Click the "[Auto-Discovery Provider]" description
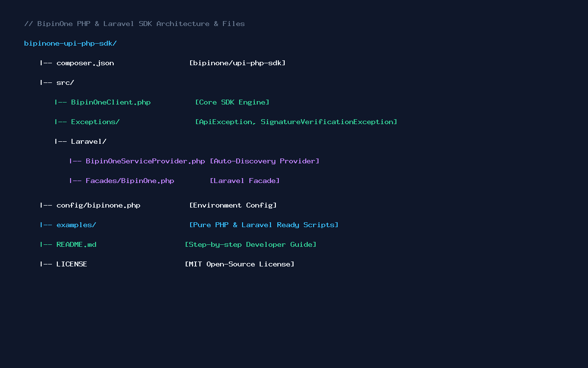588x368 pixels. pyautogui.click(x=265, y=161)
